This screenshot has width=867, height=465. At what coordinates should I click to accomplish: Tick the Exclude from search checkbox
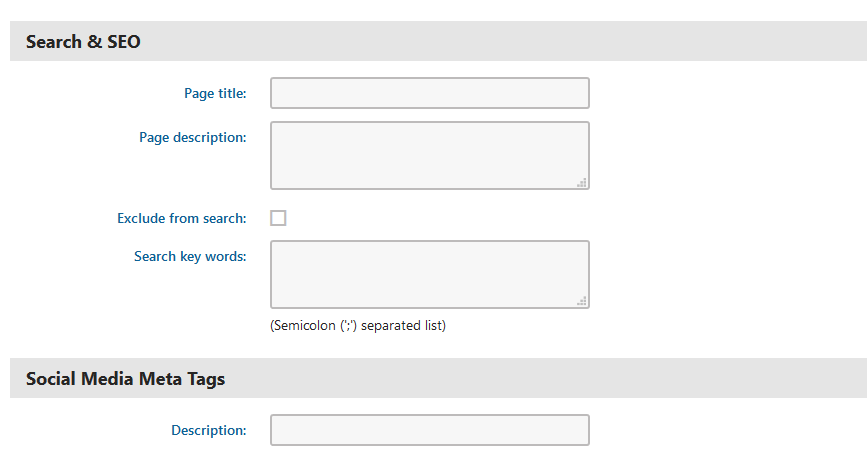(x=278, y=218)
